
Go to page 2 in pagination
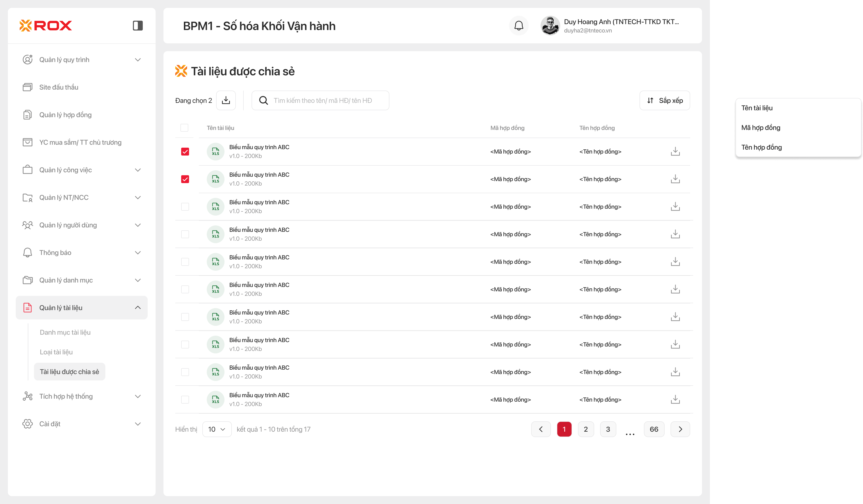[586, 429]
